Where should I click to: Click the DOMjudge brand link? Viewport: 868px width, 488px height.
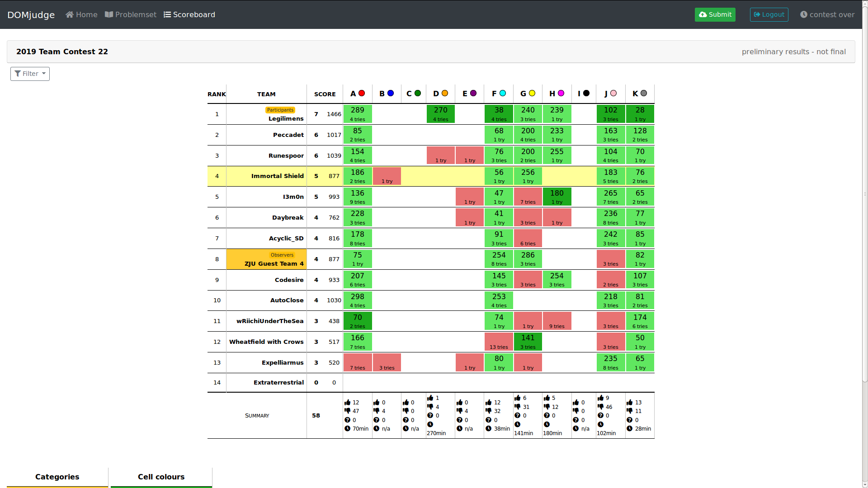click(31, 14)
